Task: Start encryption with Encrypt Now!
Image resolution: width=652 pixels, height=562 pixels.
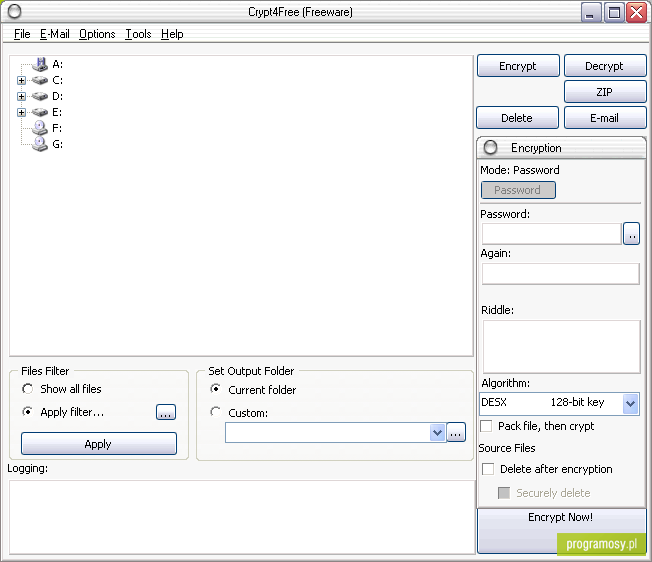Action: coord(561,530)
